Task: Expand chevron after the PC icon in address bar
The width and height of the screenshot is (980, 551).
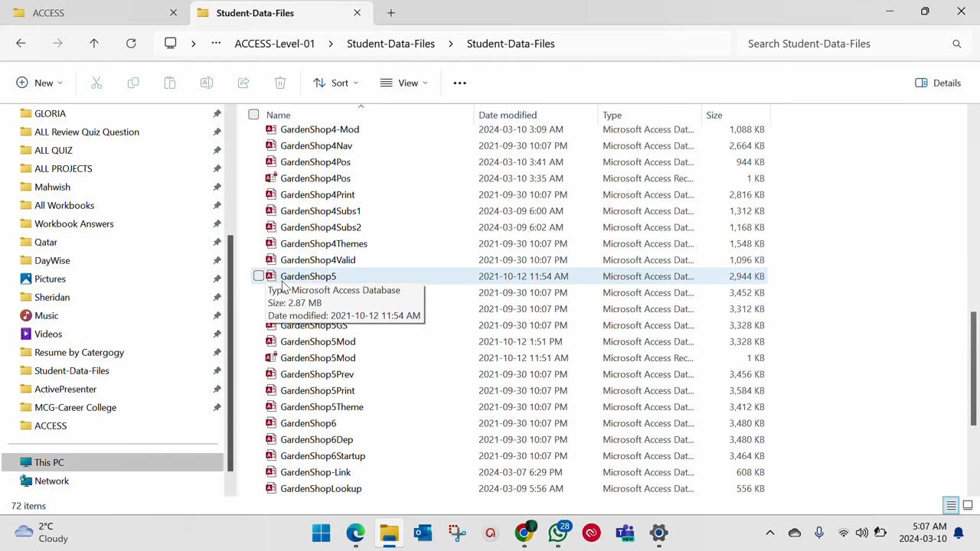Action: pyautogui.click(x=193, y=44)
